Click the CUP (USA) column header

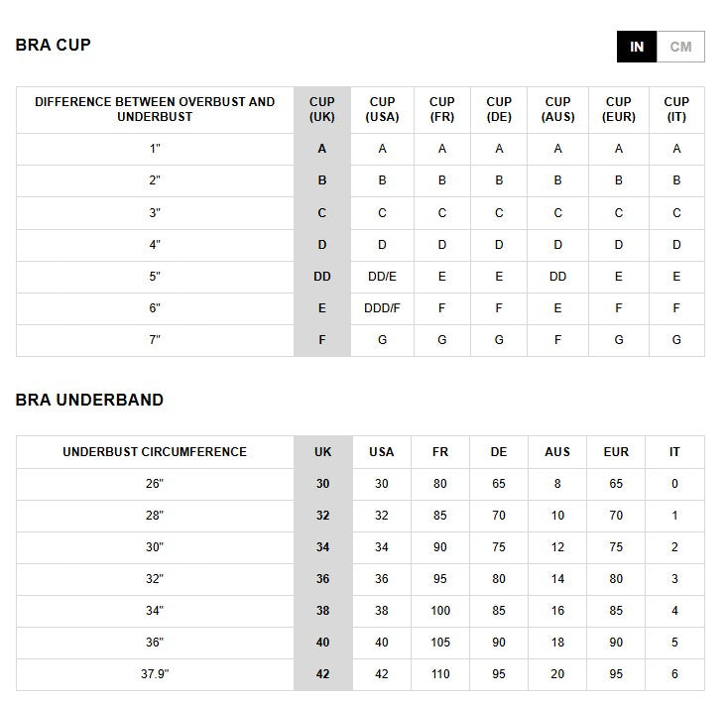[382, 109]
